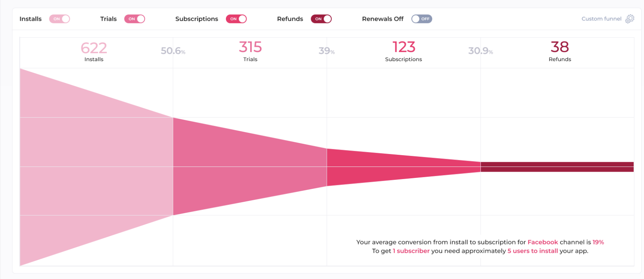
Task: Enable the Renewals Off toggle
Action: [422, 19]
